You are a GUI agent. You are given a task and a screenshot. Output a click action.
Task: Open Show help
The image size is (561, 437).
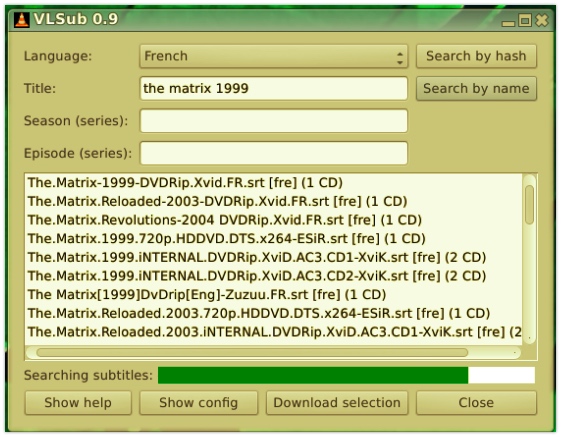pyautogui.click(x=78, y=403)
